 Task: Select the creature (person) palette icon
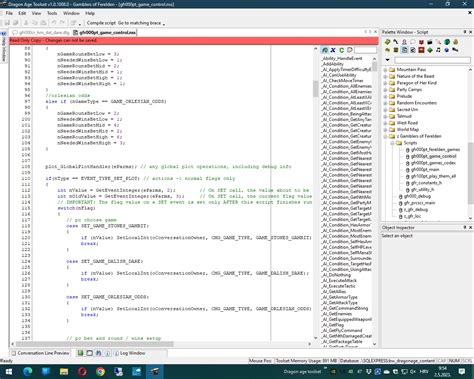pyautogui.click(x=404, y=42)
